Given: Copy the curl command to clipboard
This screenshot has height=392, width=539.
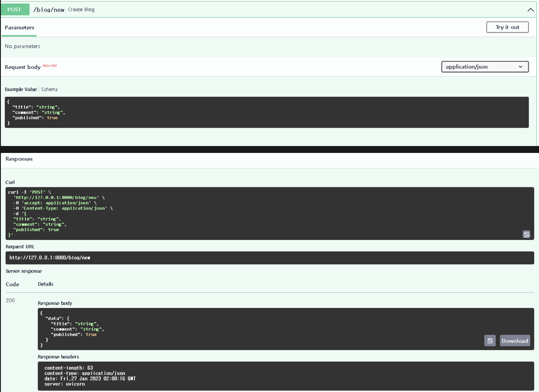Looking at the screenshot, I should (526, 234).
